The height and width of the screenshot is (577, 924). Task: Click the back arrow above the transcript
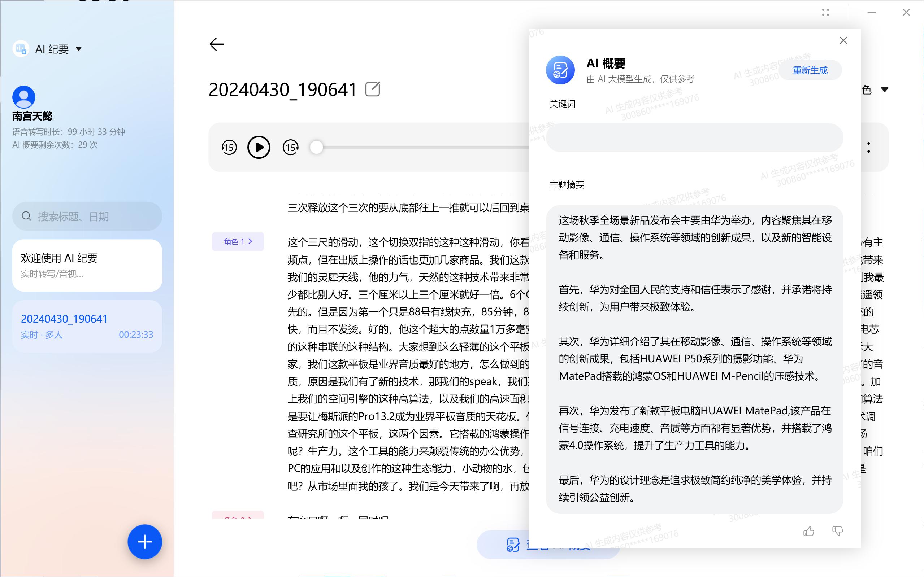pos(217,45)
